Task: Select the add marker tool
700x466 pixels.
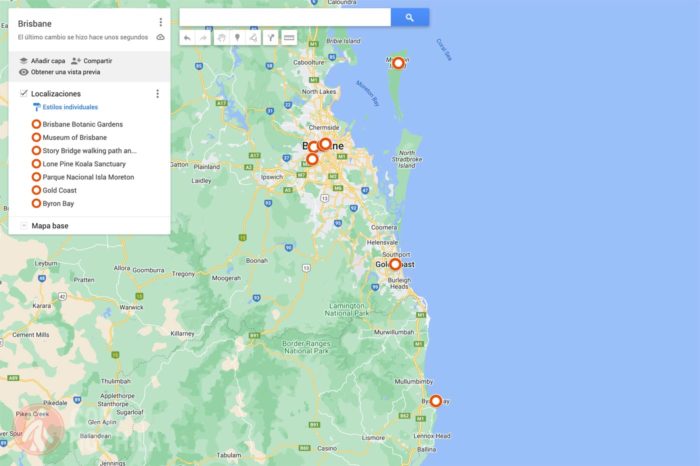Action: [x=238, y=38]
